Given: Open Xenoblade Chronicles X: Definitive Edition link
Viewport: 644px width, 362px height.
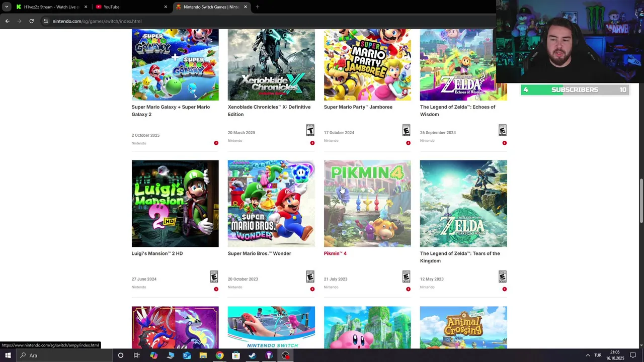Looking at the screenshot, I should coord(269,111).
